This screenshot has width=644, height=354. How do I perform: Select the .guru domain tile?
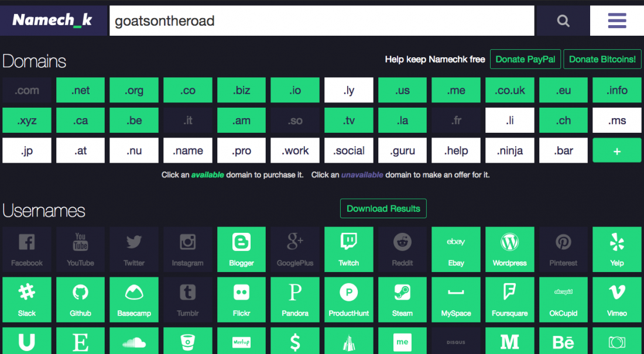click(x=403, y=150)
